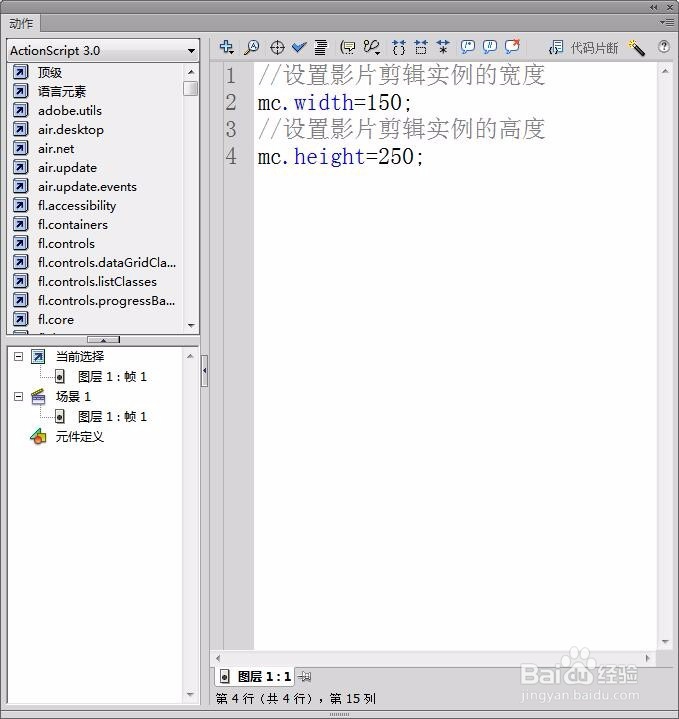Screen dimensions: 679x719
Task: Collapse the panel with double-arrow icon
Action: (x=654, y=7)
